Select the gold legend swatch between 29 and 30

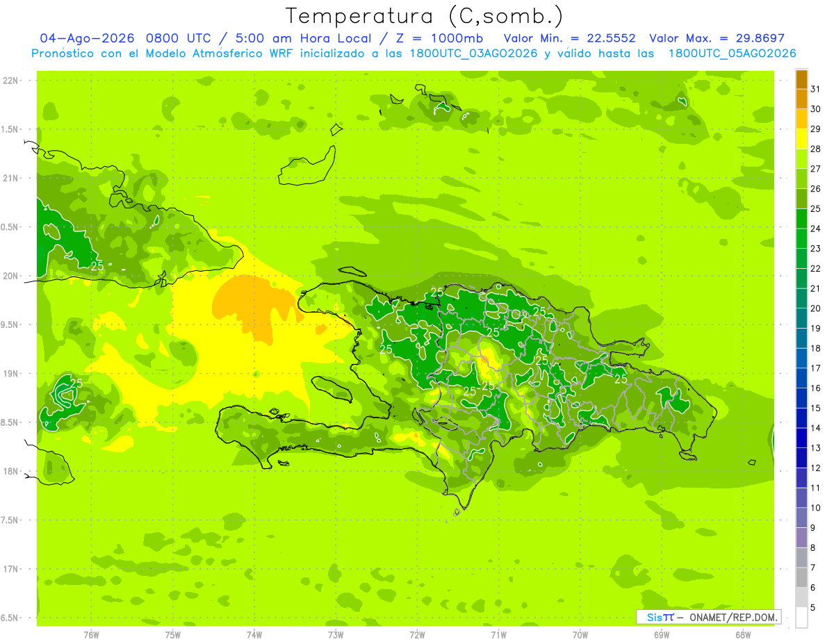pos(801,119)
